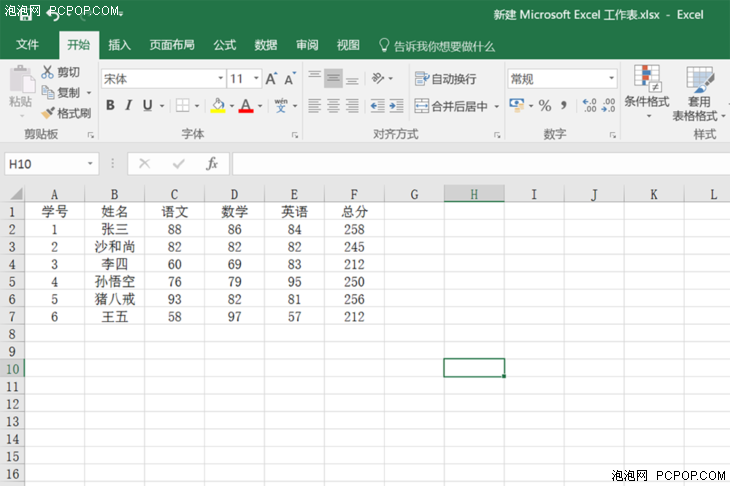Expand 复制 copy options arrow
Viewport: 730px width, 486px height.
(x=88, y=93)
